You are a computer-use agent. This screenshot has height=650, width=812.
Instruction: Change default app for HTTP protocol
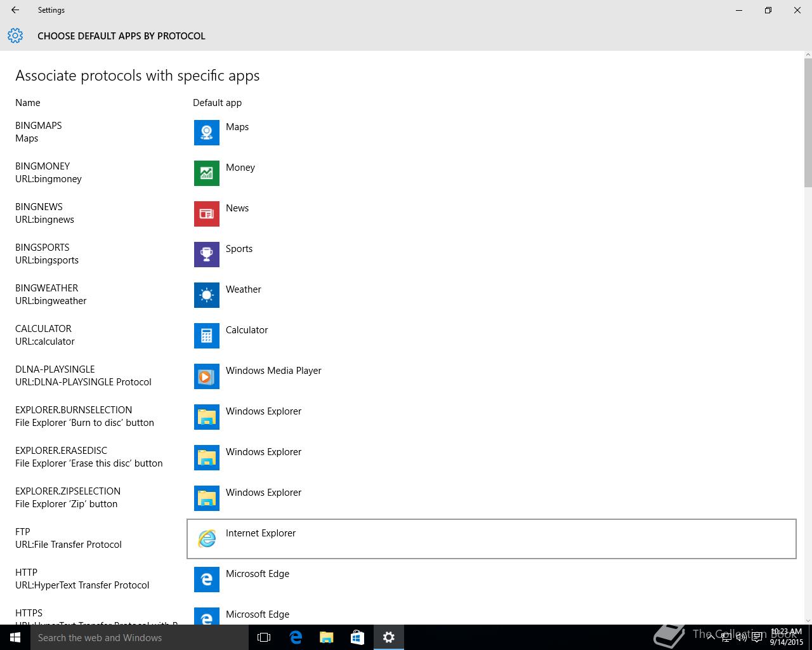click(257, 579)
